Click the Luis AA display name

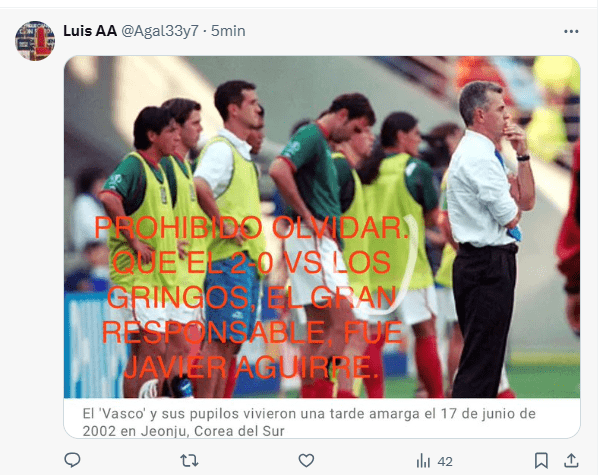pos(90,31)
